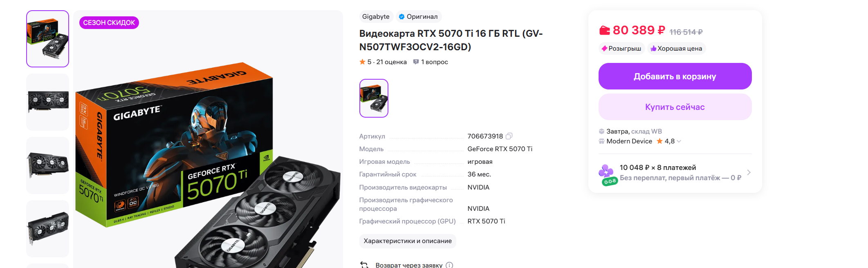Click the installment 0-0-8 clover icon

608,175
